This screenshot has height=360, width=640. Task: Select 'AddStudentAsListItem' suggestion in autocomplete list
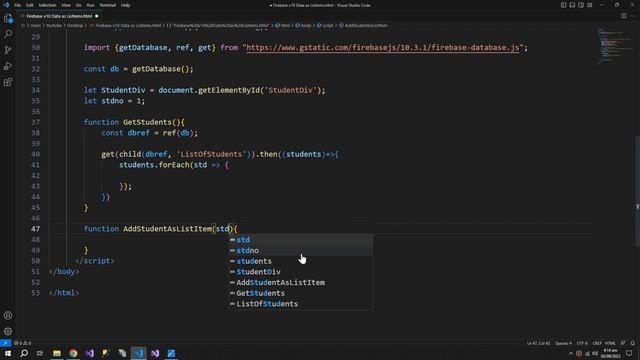click(x=300, y=282)
